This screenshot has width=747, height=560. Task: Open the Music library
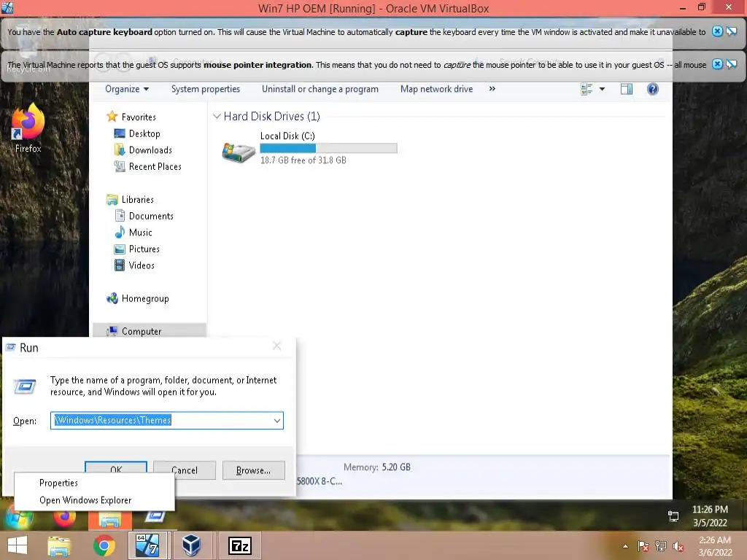[140, 233]
